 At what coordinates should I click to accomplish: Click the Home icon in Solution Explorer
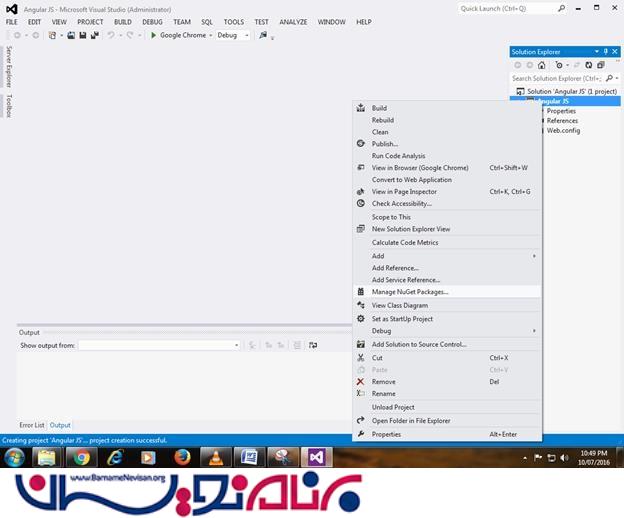tap(543, 65)
